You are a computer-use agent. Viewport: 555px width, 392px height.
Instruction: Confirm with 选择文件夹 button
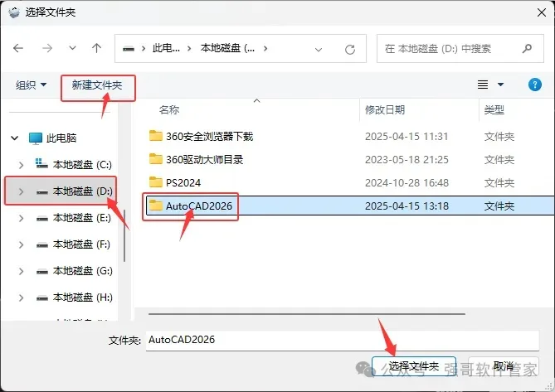[414, 366]
